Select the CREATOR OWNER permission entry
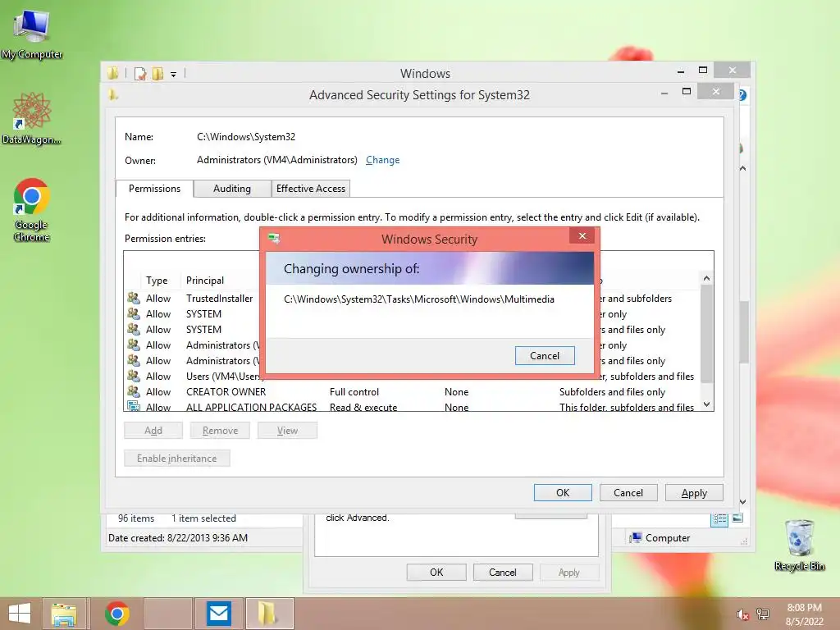The height and width of the screenshot is (630, 840). click(413, 392)
